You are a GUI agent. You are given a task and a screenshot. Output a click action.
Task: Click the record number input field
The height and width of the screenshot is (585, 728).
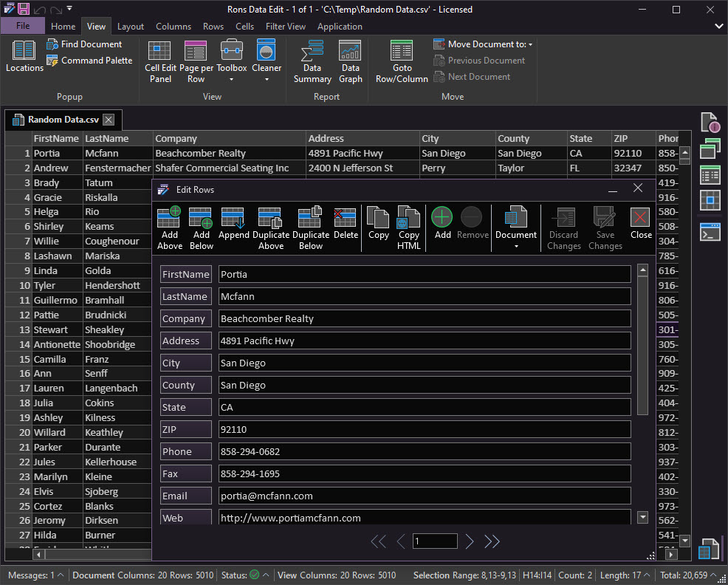coord(435,541)
